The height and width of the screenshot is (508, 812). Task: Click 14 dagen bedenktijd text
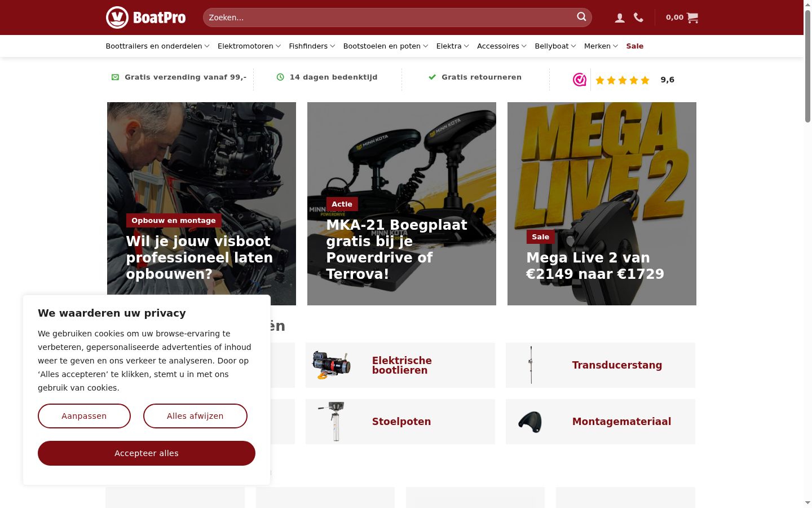tap(333, 77)
